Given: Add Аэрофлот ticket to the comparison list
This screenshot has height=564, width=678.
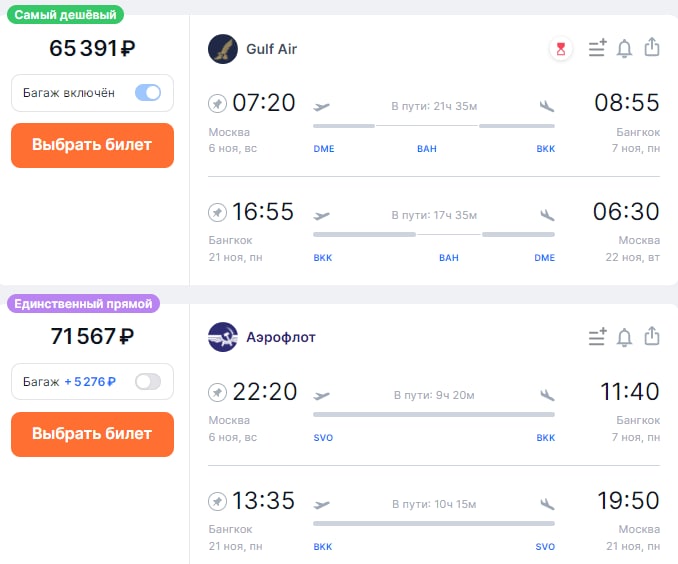Looking at the screenshot, I should point(598,336).
